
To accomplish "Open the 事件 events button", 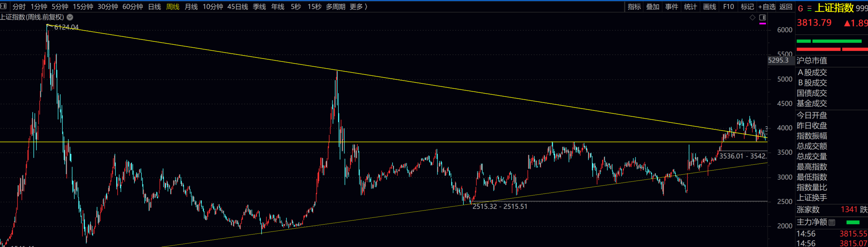I will tap(672, 6).
